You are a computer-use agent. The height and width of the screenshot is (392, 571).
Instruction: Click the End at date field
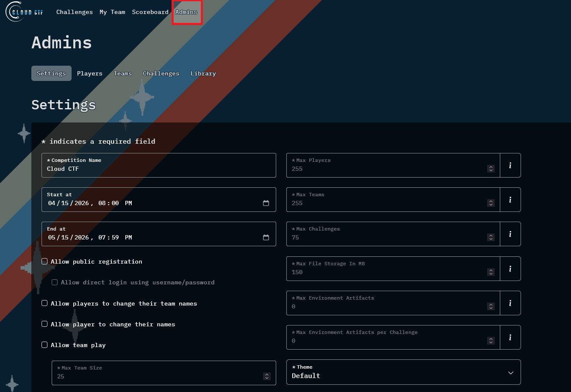(159, 234)
